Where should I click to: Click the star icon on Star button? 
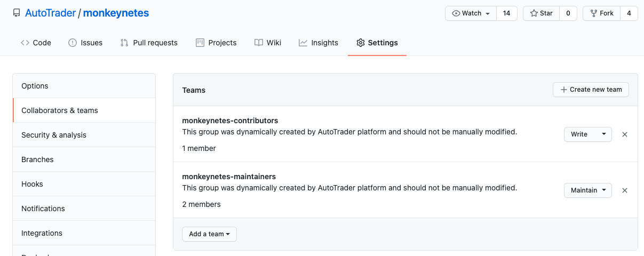534,13
